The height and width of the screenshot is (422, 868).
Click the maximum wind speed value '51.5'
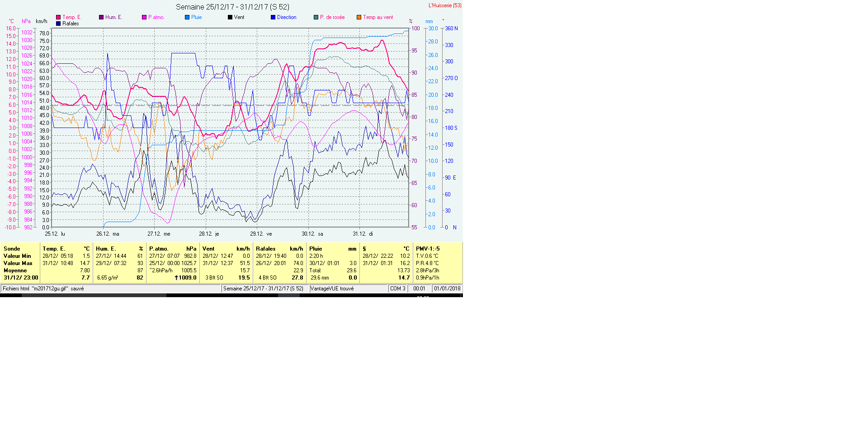[245, 263]
